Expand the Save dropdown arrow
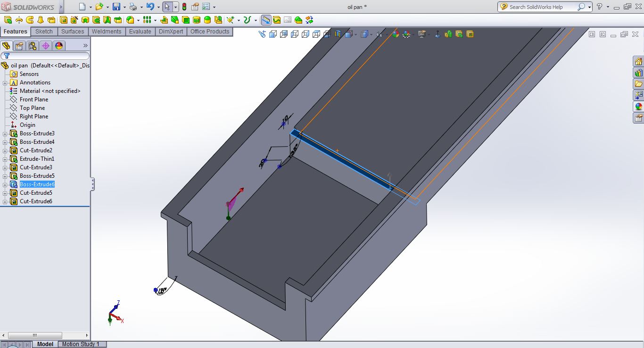644x348 pixels. click(124, 7)
